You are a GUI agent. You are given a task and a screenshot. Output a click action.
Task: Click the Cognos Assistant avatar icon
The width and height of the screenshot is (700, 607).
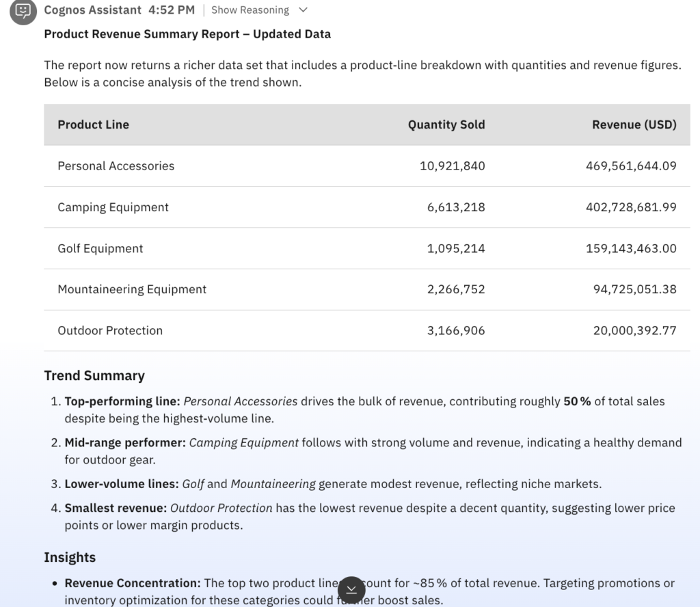tap(23, 11)
